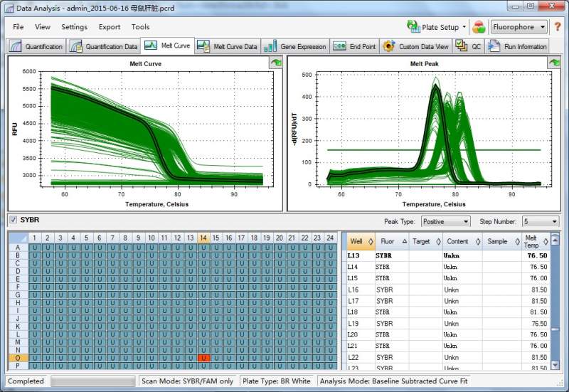Select the L16 row in results table
Image resolution: width=569 pixels, height=392 pixels.
point(448,290)
